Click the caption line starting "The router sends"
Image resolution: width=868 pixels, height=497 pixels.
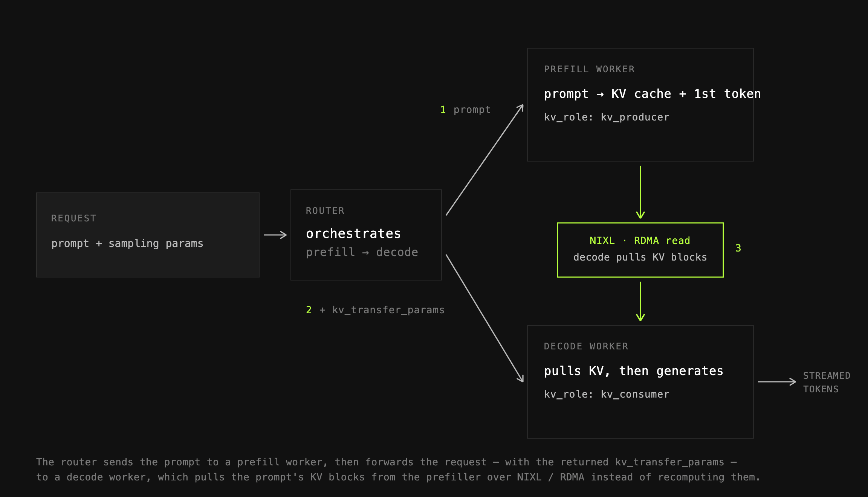coord(387,462)
